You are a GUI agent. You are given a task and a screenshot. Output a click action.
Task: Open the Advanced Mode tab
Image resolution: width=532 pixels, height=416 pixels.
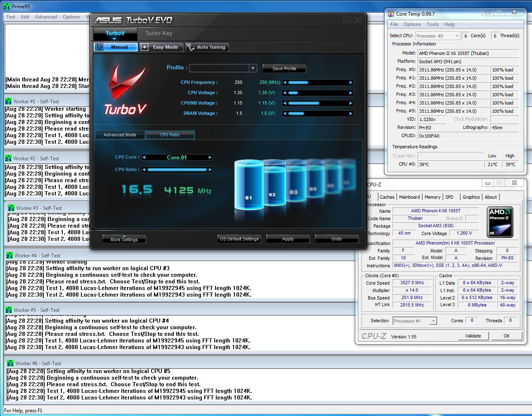coord(120,135)
